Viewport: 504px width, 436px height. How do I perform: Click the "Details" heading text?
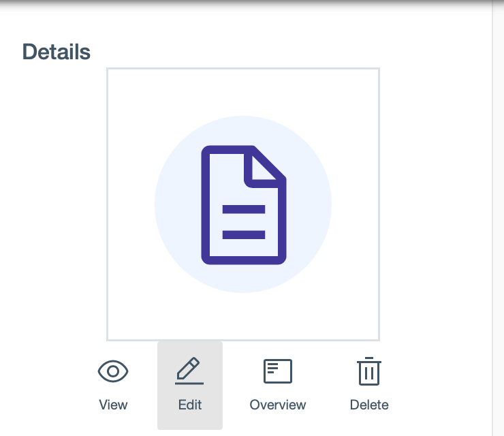[x=57, y=52]
